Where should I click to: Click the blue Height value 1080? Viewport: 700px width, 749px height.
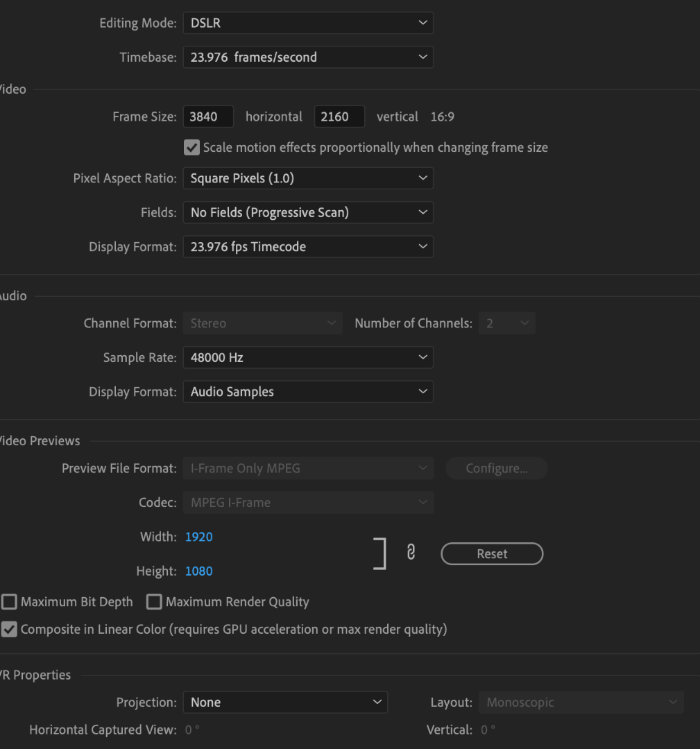(x=198, y=571)
